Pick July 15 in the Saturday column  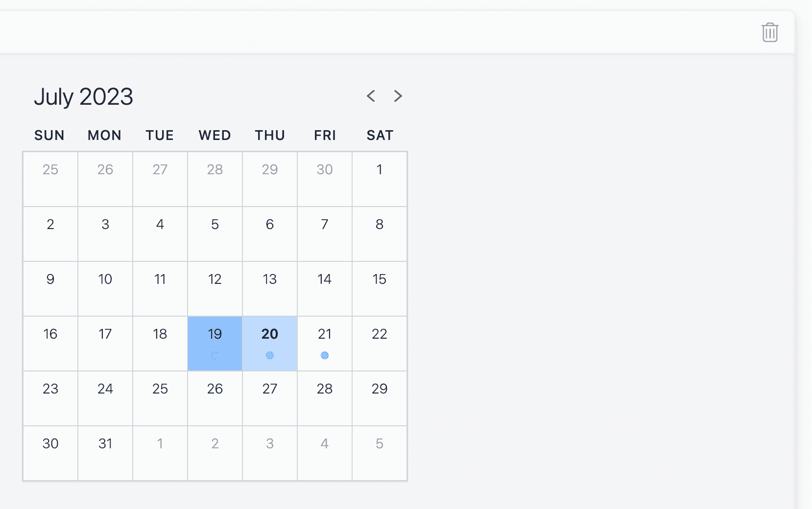380,288
